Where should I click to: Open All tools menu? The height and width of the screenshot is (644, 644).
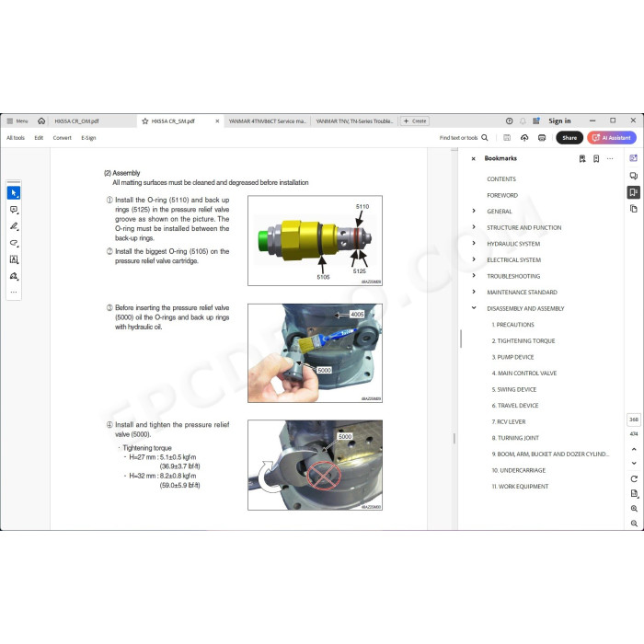pyautogui.click(x=16, y=138)
